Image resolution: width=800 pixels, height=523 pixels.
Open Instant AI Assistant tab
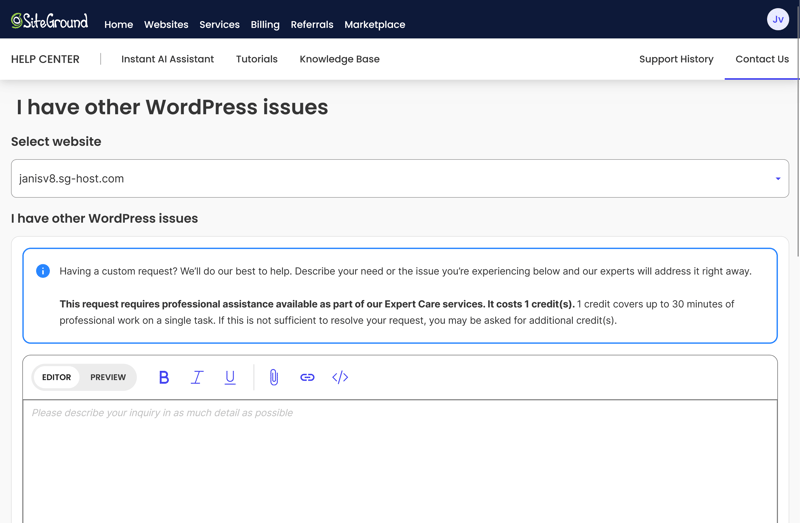coord(167,59)
